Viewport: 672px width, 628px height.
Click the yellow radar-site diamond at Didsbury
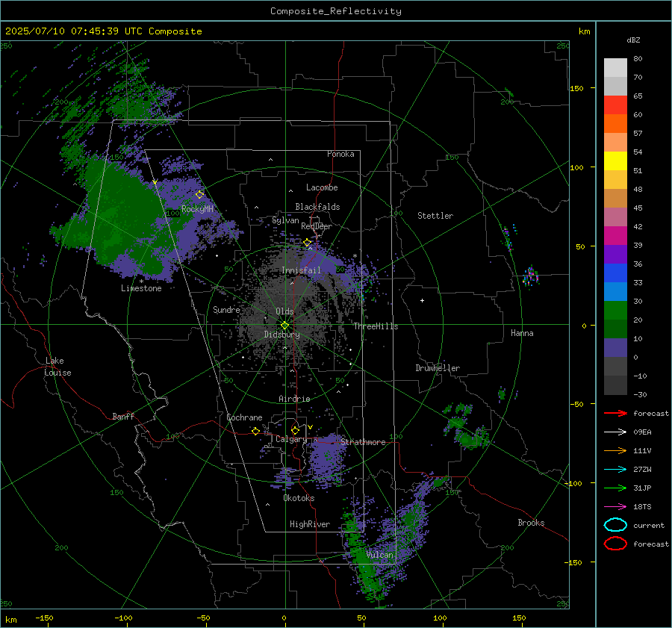pos(284,326)
